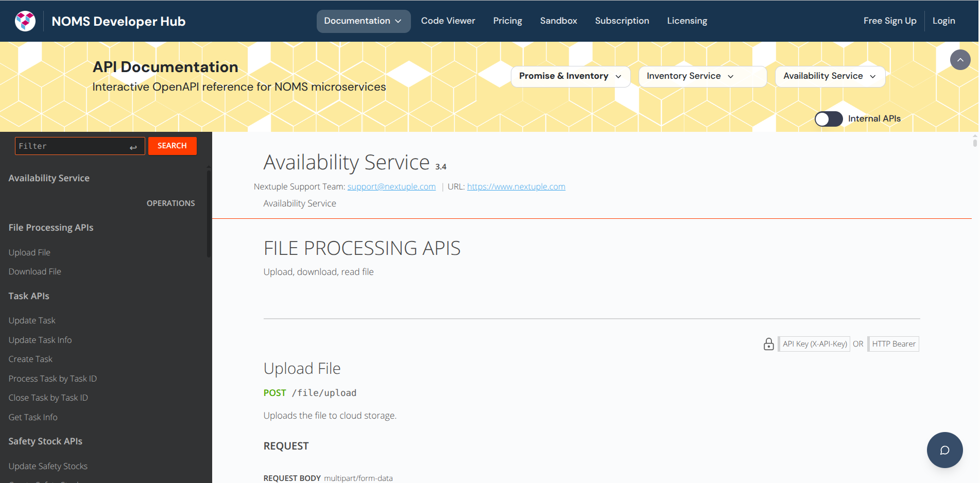Click the /file/upload endpoint path

[x=324, y=393]
